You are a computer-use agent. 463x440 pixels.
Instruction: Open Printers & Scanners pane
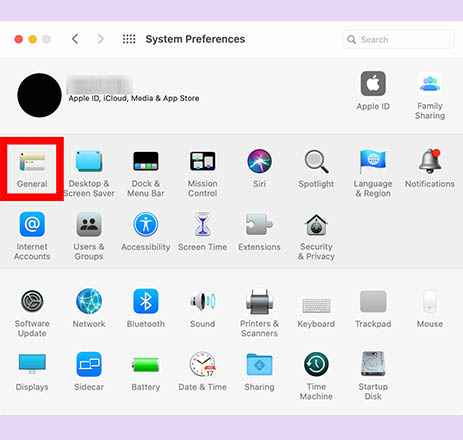259,314
